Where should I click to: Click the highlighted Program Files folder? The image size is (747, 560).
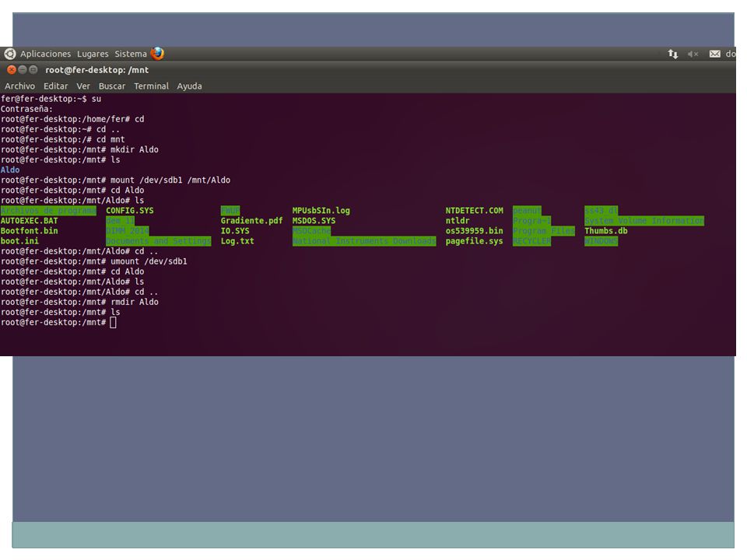pos(544,231)
